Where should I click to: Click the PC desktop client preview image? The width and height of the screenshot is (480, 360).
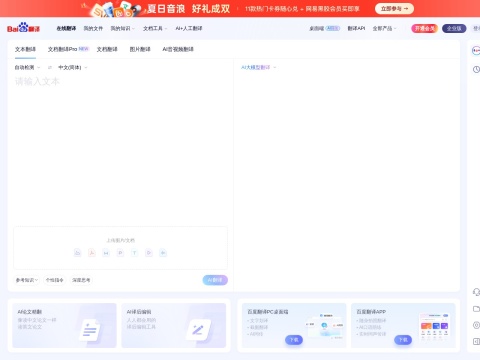(x=325, y=326)
